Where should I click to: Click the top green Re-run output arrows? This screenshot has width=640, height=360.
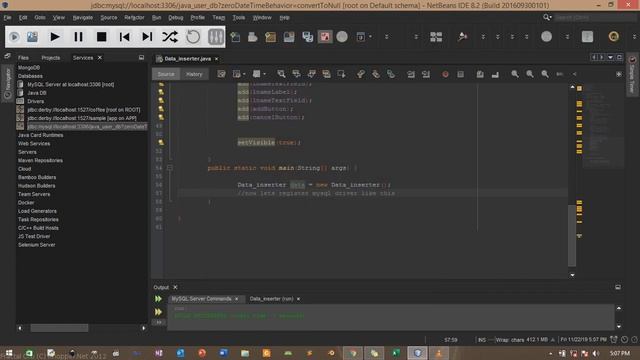(x=158, y=299)
